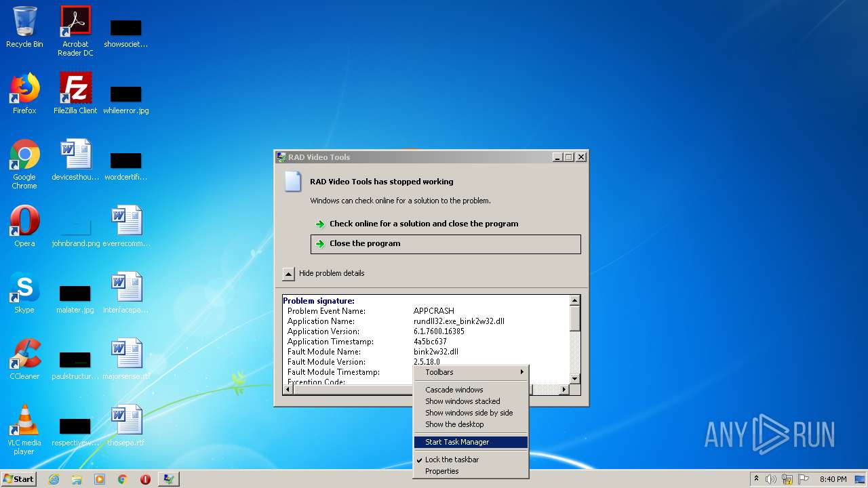Open the Start menu
The image size is (868, 488).
18,479
